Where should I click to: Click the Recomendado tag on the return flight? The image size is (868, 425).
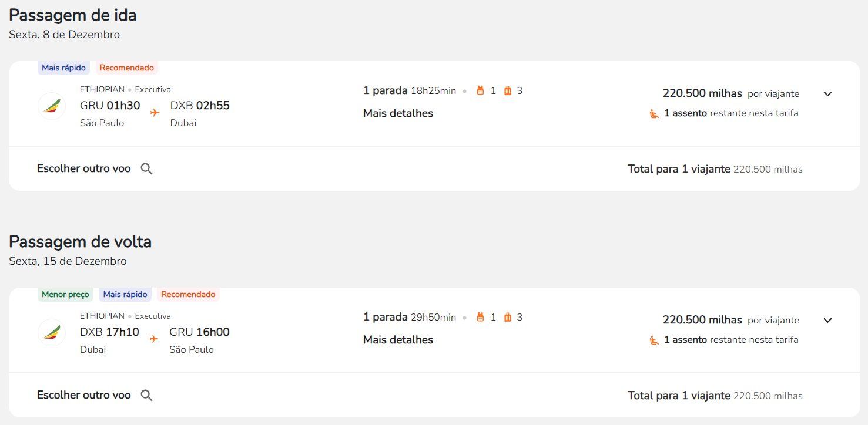click(x=188, y=294)
